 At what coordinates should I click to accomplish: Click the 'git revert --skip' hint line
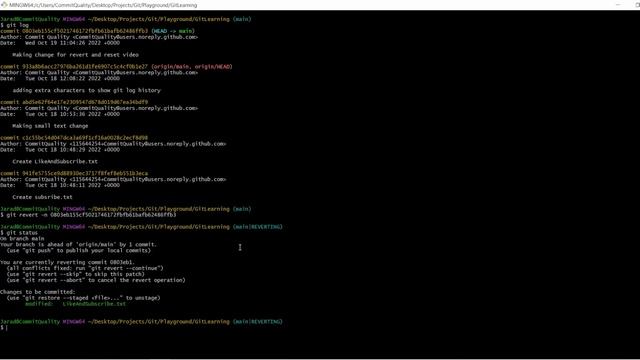[x=76, y=274]
